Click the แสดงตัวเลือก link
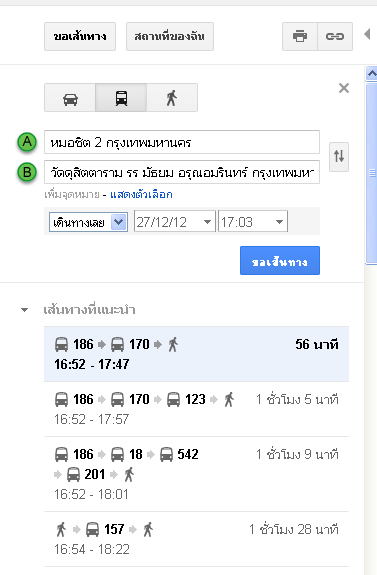This screenshot has height=575, width=377. point(141,194)
